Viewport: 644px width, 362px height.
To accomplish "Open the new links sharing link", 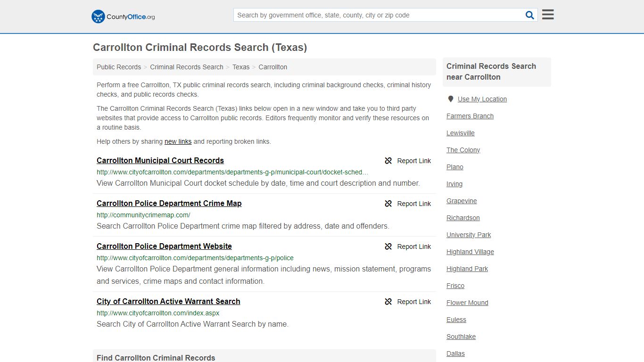I will 178,141.
